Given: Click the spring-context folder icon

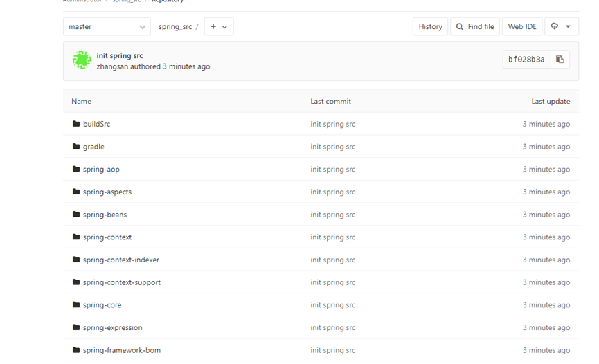Looking at the screenshot, I should [76, 237].
